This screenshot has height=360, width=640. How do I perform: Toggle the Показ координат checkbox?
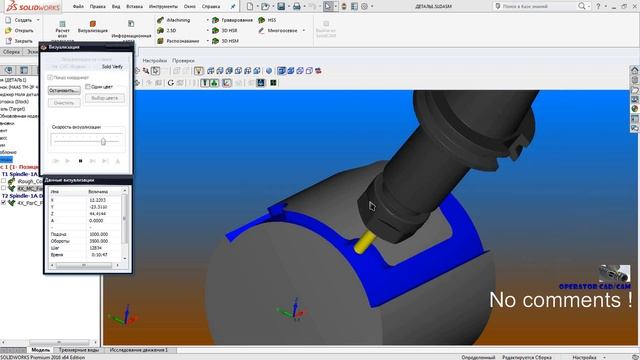click(50, 77)
